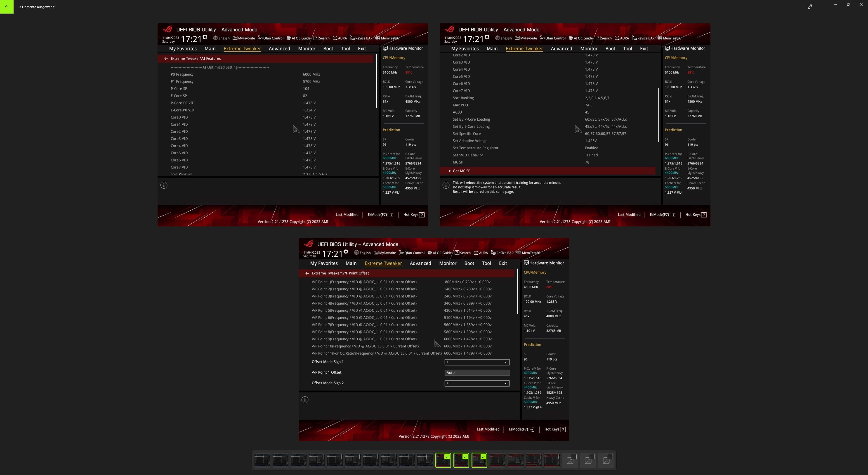Click the ReSize BAR icon in bottom BIOS image
The image size is (868, 475).
(x=493, y=253)
